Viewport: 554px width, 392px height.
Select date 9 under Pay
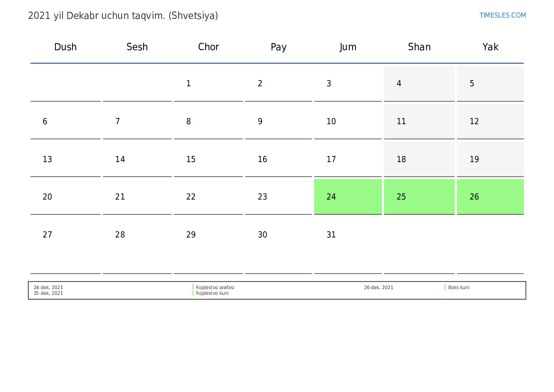278,121
